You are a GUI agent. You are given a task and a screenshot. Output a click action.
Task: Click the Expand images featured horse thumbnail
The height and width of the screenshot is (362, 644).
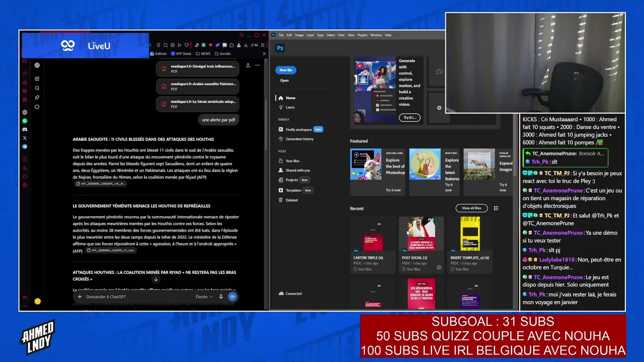(478, 164)
